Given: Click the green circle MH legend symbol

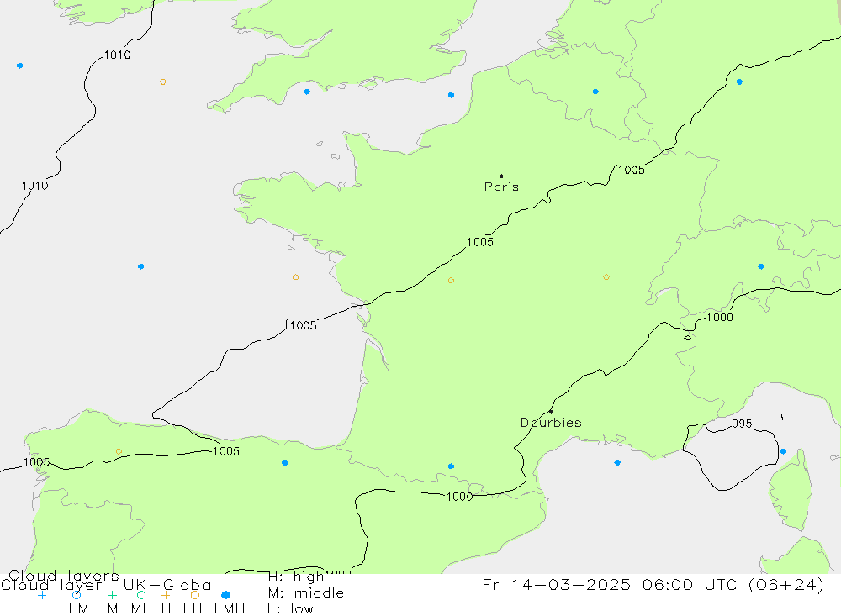Looking at the screenshot, I should pyautogui.click(x=141, y=595).
